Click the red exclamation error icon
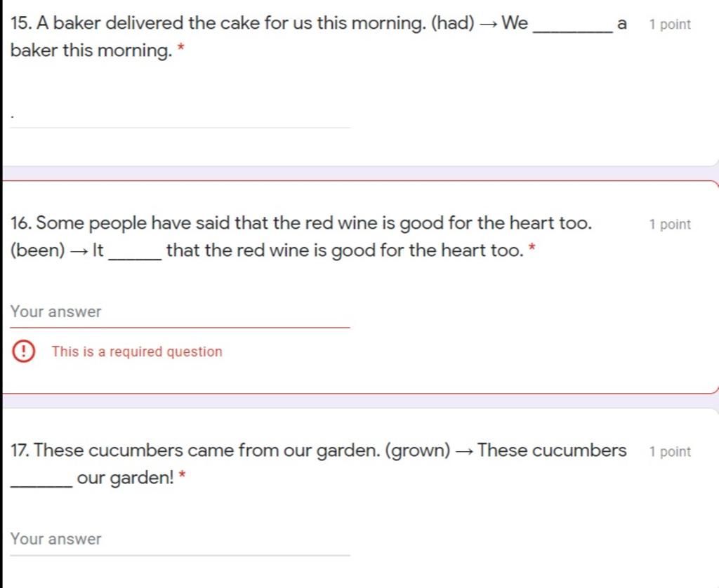This screenshot has width=719, height=588. tap(24, 352)
